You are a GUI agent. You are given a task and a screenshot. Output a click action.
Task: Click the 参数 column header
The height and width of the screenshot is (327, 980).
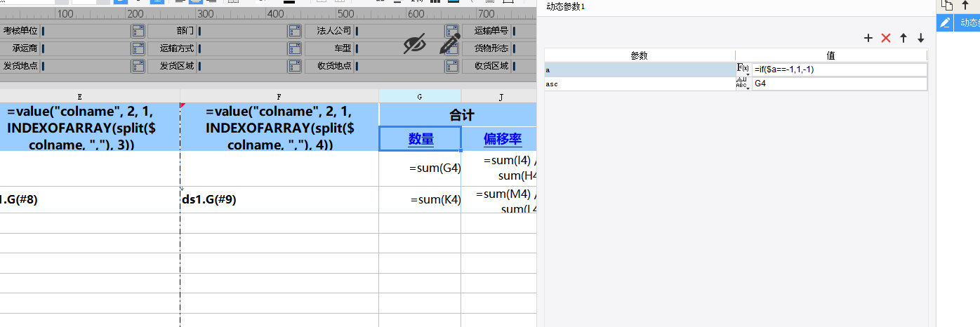coord(640,55)
